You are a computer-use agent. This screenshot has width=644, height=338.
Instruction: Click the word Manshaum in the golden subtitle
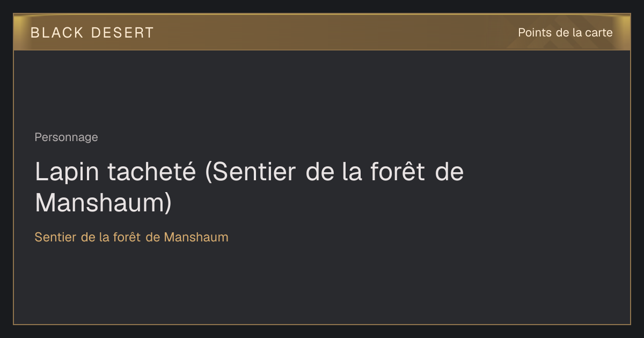tap(196, 237)
